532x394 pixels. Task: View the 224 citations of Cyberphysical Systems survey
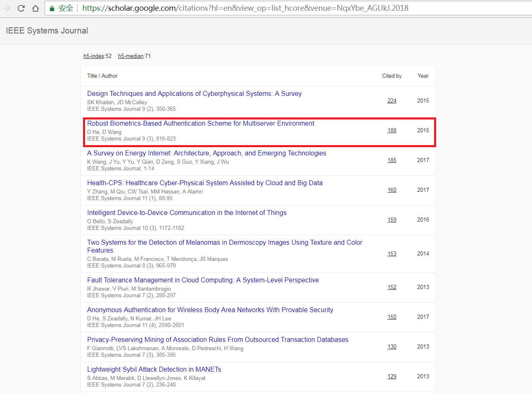(392, 101)
